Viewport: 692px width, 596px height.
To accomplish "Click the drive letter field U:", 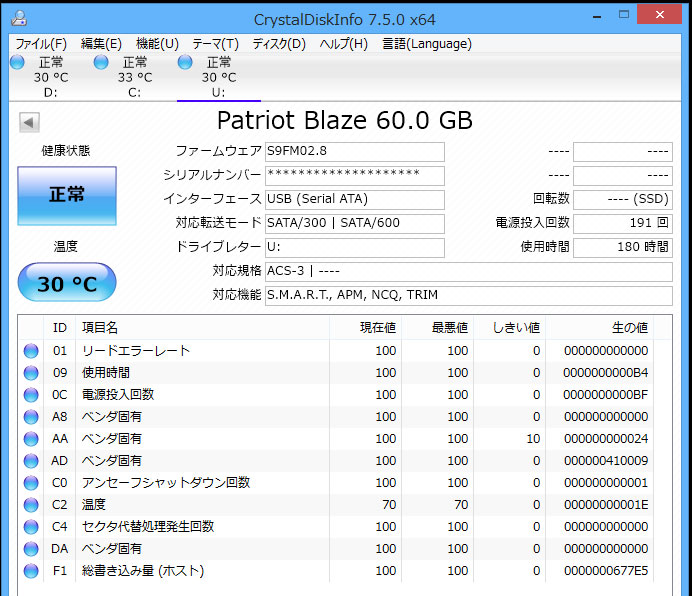I will click(354, 248).
